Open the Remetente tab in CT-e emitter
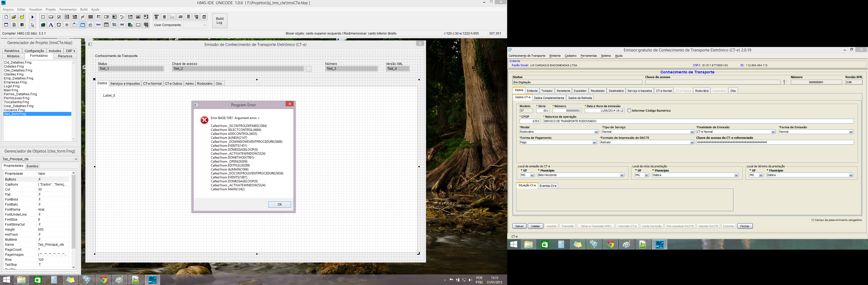The width and height of the screenshot is (868, 285). pos(563,91)
